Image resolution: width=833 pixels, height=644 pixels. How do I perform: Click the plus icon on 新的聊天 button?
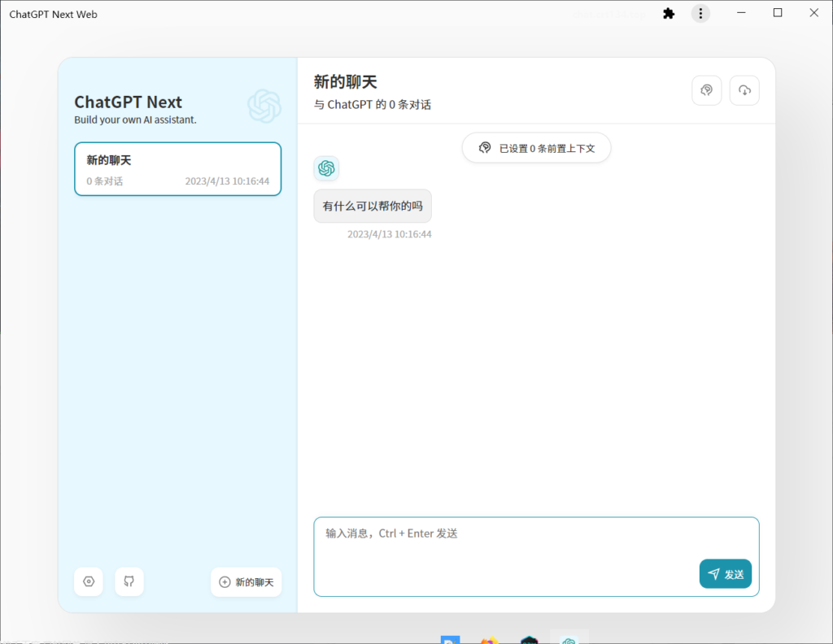pyautogui.click(x=223, y=581)
